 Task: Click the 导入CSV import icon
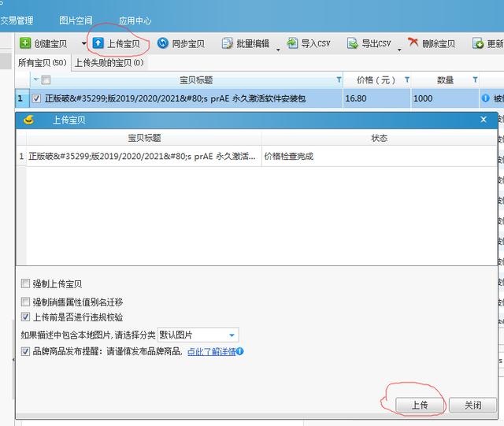click(293, 43)
